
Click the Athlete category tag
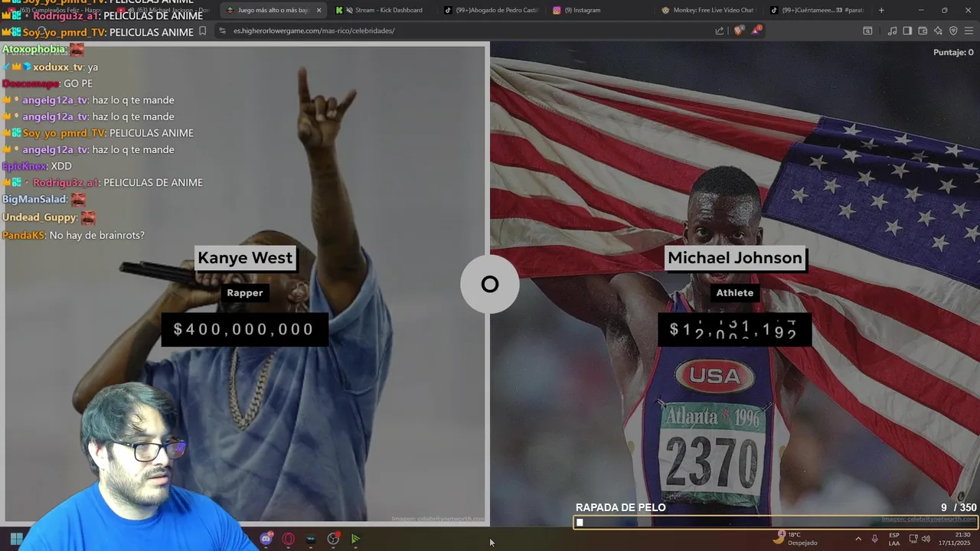pos(735,293)
